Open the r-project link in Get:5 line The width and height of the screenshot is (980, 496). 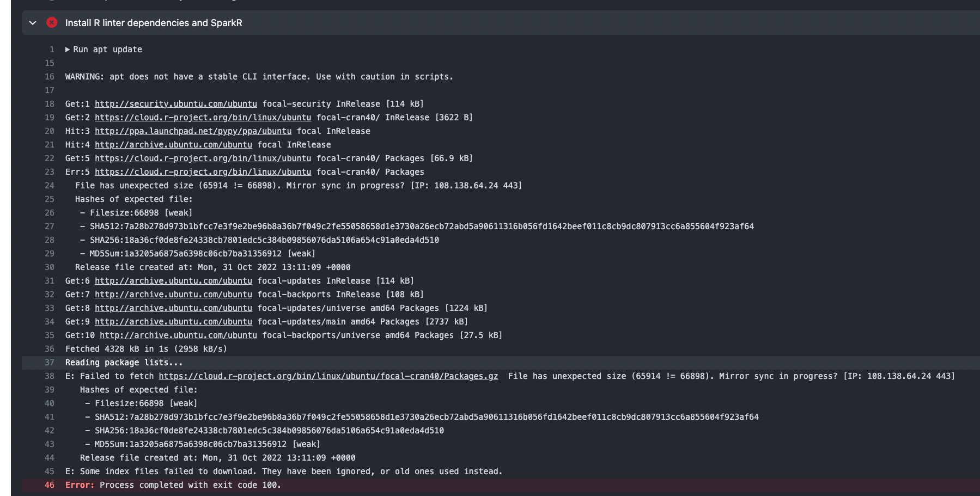pos(203,158)
